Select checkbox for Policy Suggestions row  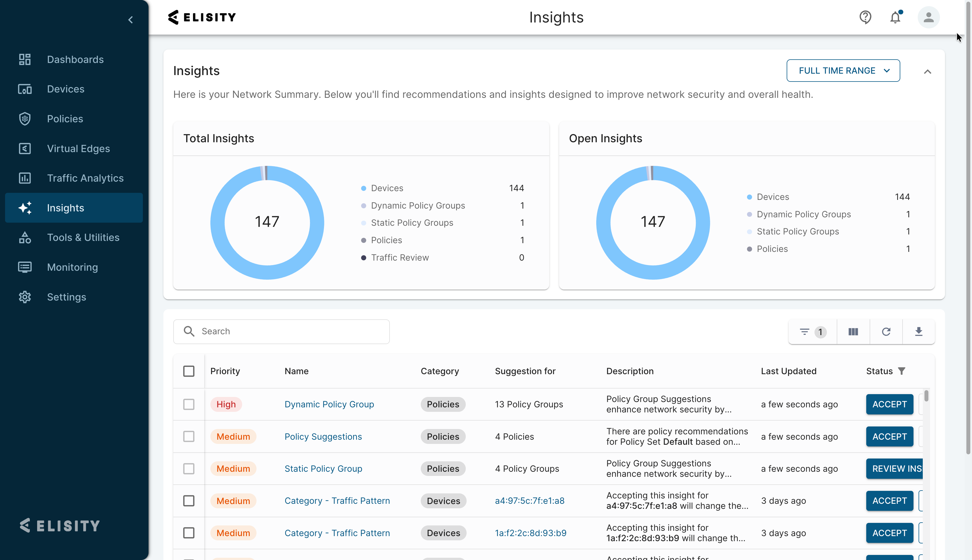pos(188,437)
